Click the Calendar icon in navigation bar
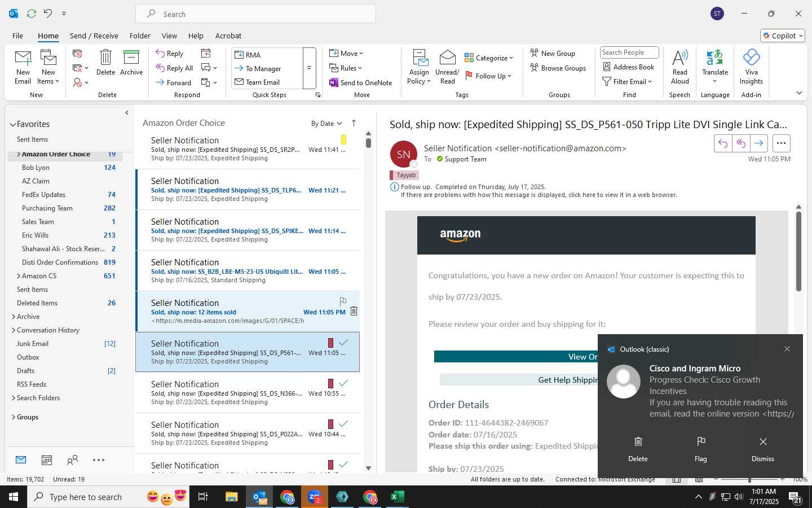 (x=47, y=460)
